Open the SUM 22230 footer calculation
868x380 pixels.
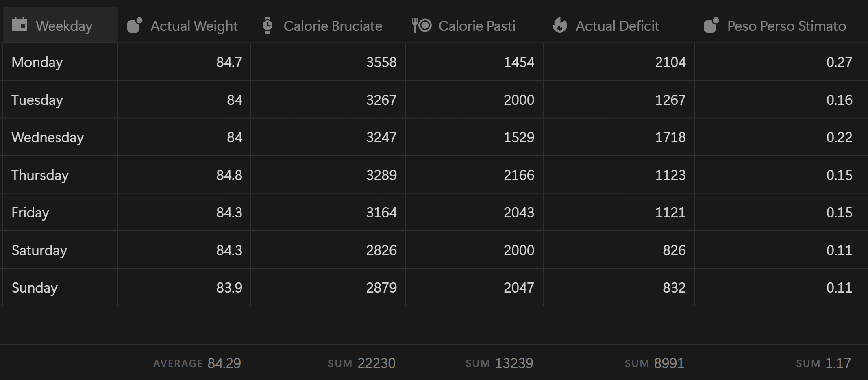pyautogui.click(x=362, y=363)
